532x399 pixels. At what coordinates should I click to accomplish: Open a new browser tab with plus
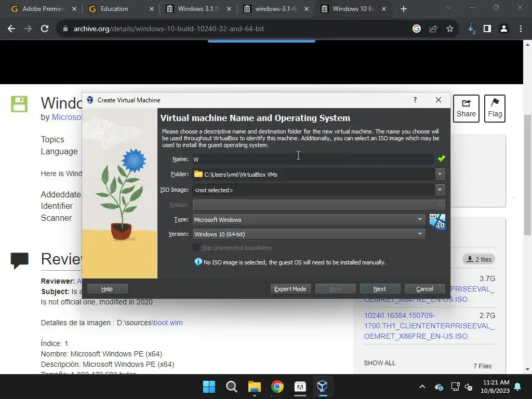(x=403, y=9)
